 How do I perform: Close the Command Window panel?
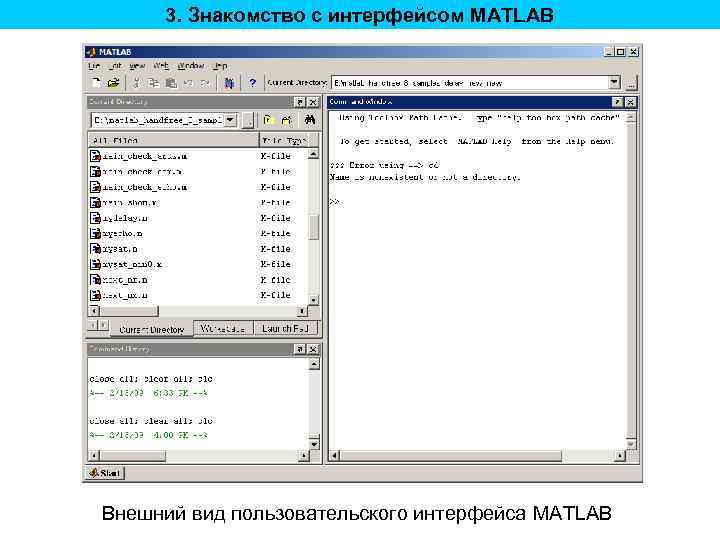pos(631,102)
